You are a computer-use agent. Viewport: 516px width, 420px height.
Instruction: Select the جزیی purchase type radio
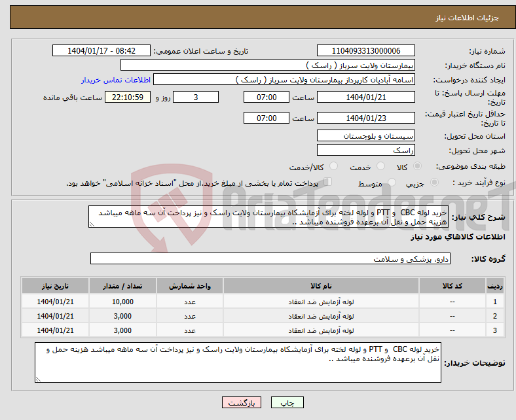434,183
